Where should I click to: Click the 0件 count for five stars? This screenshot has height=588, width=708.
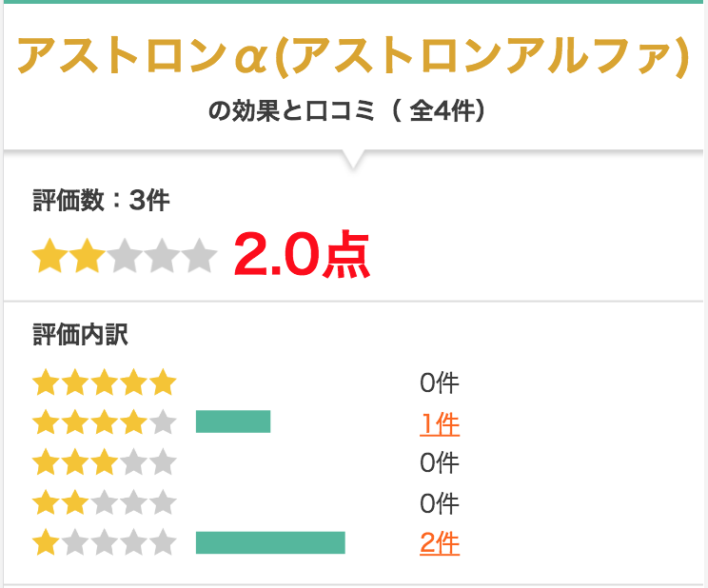tap(440, 383)
